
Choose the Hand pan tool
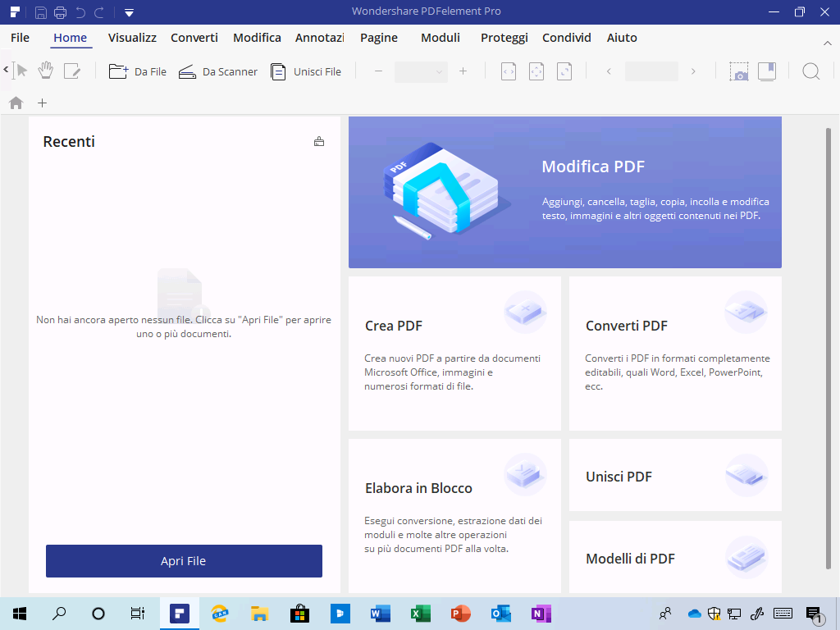pos(46,71)
